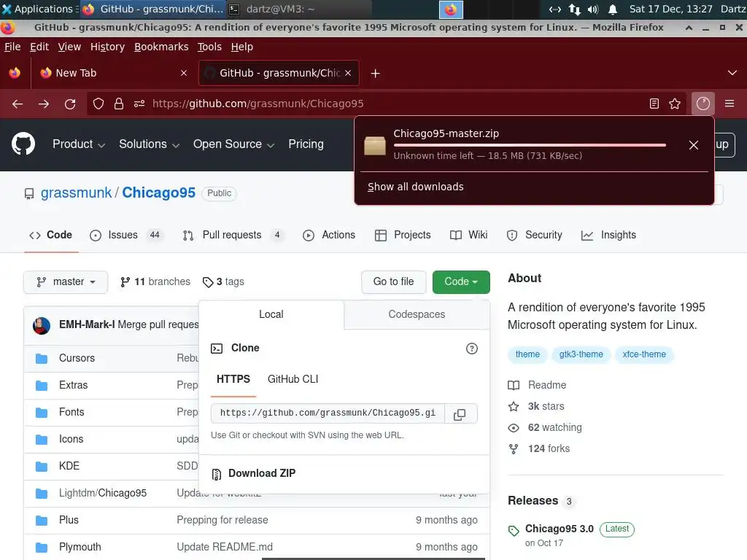Open the Bookmarks menu
The height and width of the screenshot is (560, 747).
(x=161, y=47)
